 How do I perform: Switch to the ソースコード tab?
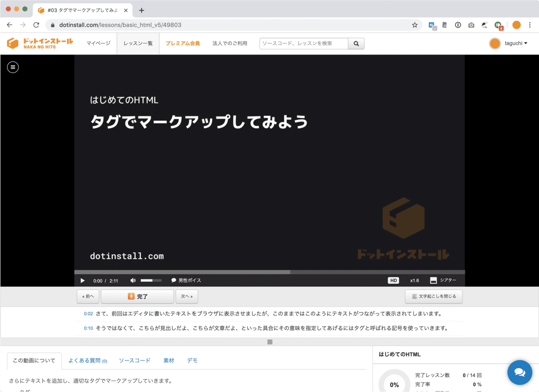pos(134,360)
